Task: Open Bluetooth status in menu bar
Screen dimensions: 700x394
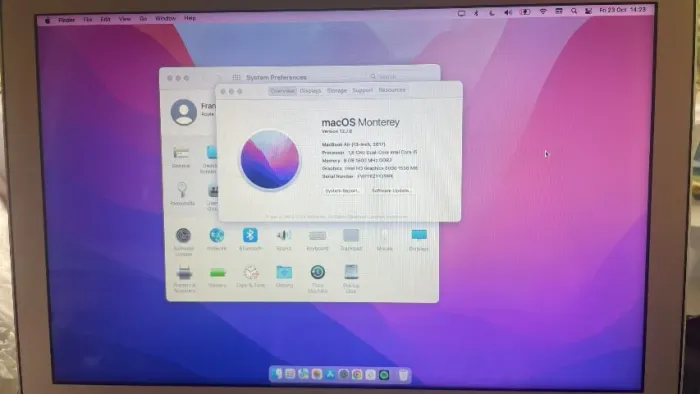Action: (x=476, y=13)
